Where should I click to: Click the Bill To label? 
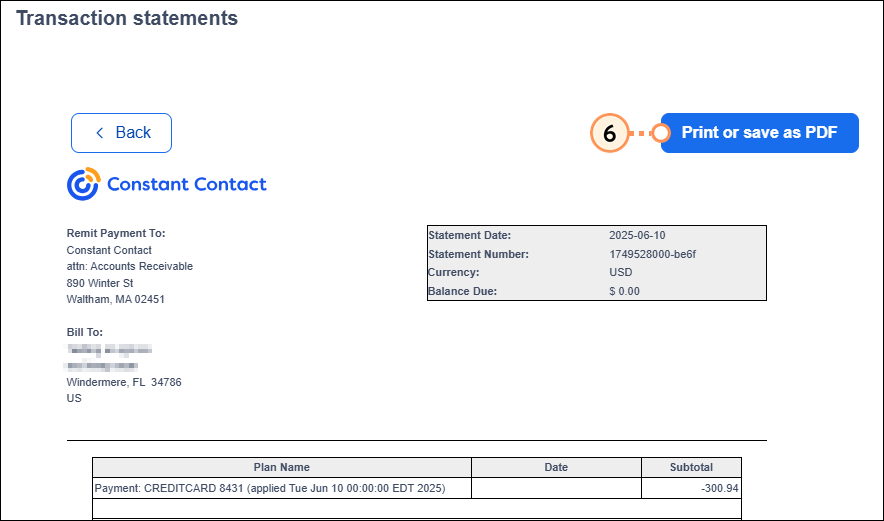pos(85,333)
